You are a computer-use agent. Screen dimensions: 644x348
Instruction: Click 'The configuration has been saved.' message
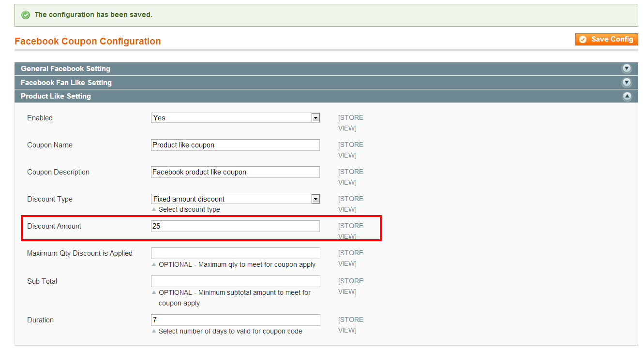click(x=93, y=14)
